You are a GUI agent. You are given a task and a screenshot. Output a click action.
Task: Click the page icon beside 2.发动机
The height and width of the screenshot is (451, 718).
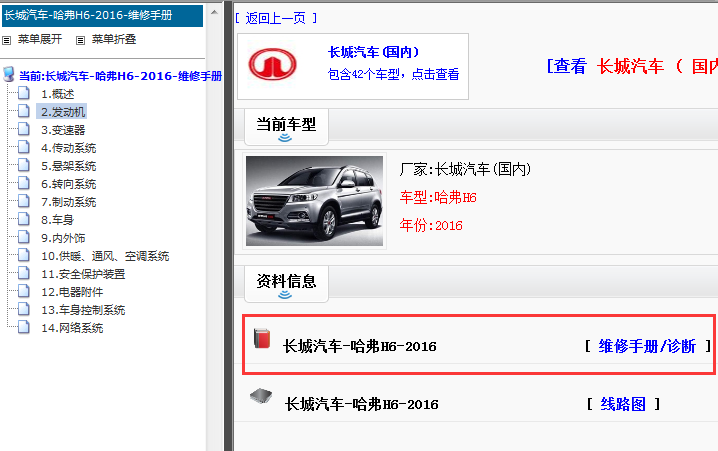pos(24,111)
